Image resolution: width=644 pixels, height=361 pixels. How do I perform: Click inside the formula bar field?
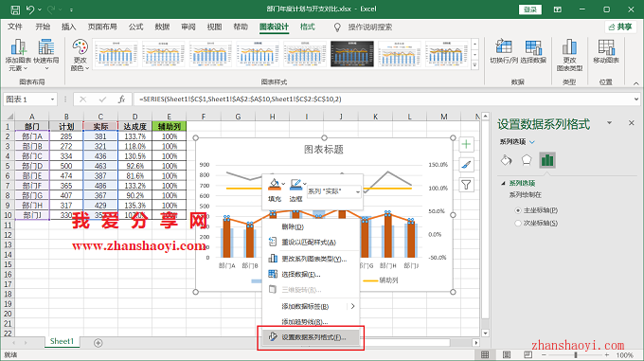coord(382,99)
